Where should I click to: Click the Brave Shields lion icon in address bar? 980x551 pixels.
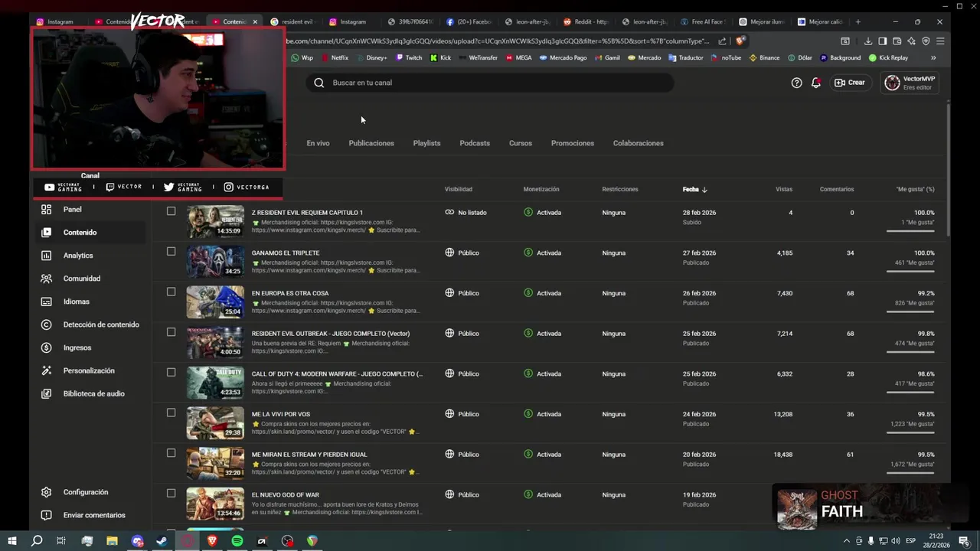point(740,41)
